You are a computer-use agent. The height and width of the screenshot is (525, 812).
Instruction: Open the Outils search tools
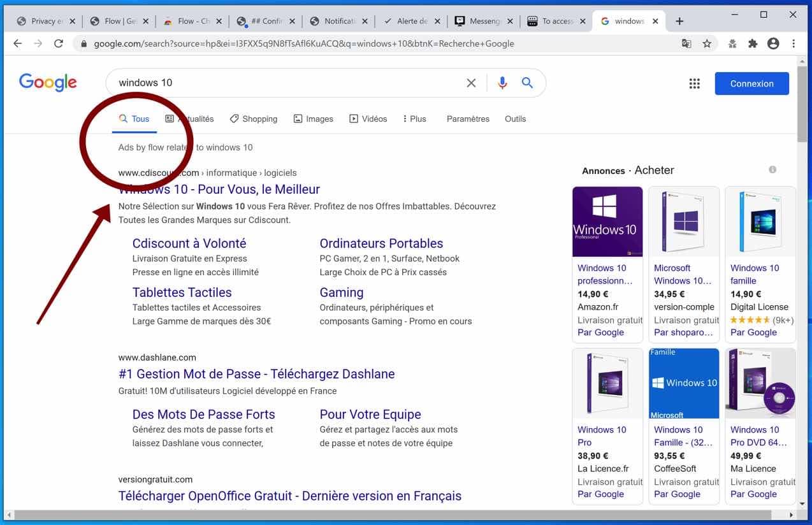pyautogui.click(x=515, y=119)
